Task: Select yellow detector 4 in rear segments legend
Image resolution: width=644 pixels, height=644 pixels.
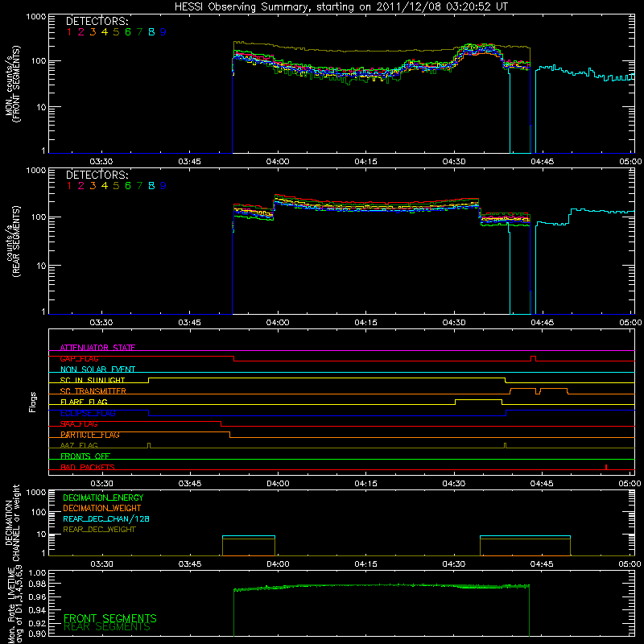Action: pyautogui.click(x=105, y=186)
